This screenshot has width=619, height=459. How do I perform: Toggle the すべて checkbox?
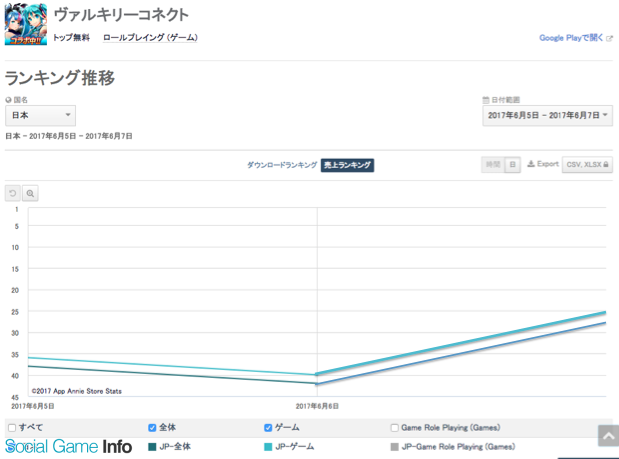(x=12, y=428)
